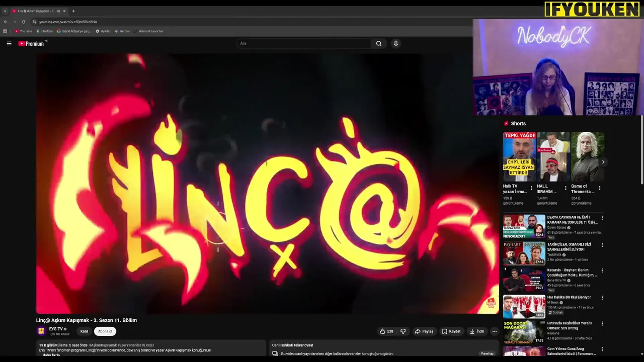This screenshot has height=362, width=644.
Task: Go back with browser back arrow
Action: [x=6, y=22]
